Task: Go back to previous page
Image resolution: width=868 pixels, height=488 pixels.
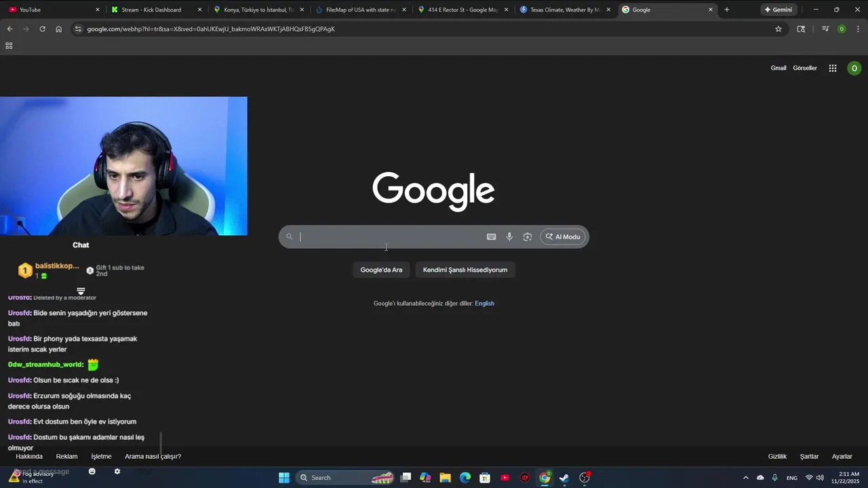Action: point(9,29)
